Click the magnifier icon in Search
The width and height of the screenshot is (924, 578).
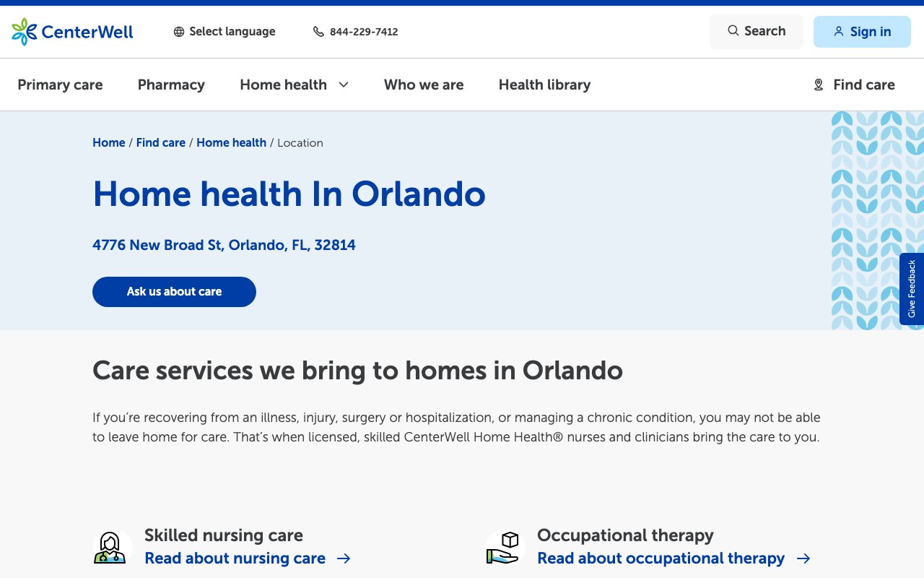point(733,31)
